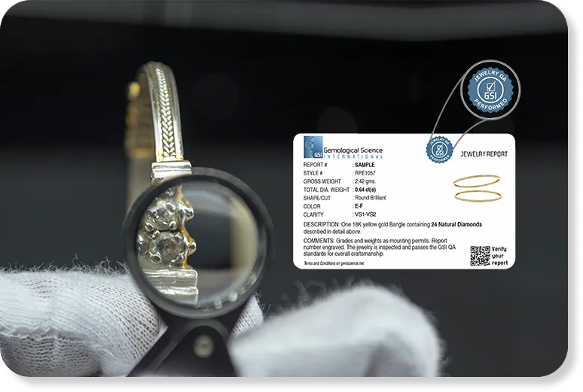This screenshot has height=392, width=583.
Task: Click 'Terms and Conditions on gemscience.net'
Action: coord(334,263)
